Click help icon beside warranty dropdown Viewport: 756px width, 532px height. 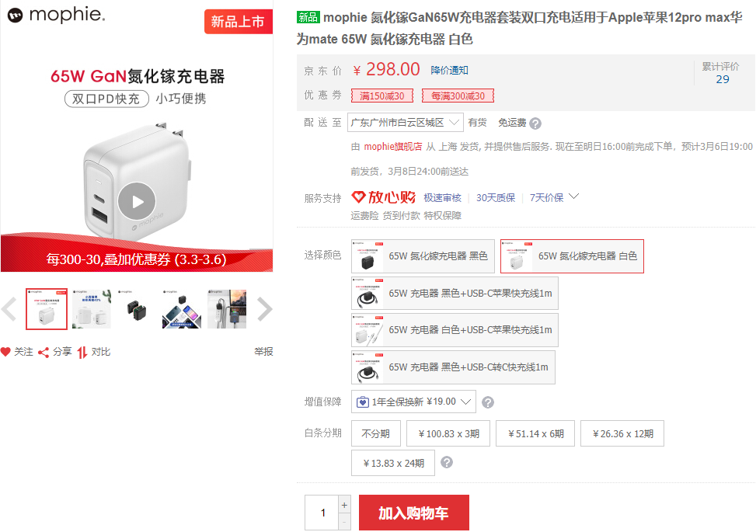[x=488, y=402]
